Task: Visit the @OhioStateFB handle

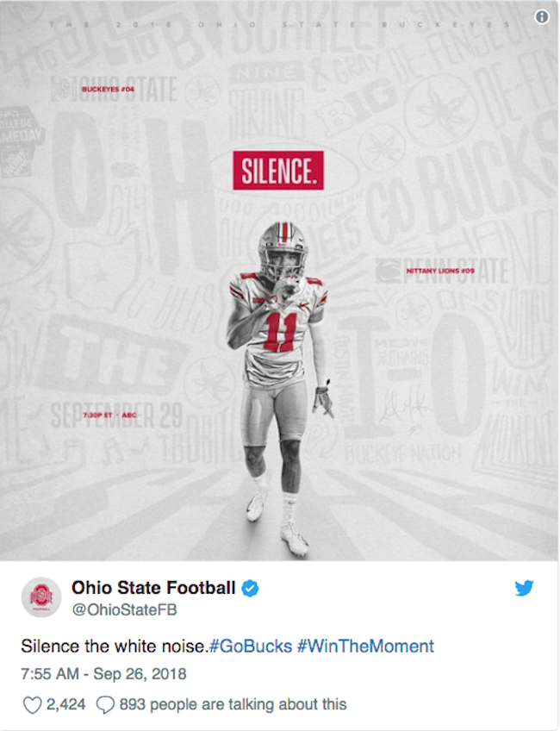Action: tap(124, 609)
